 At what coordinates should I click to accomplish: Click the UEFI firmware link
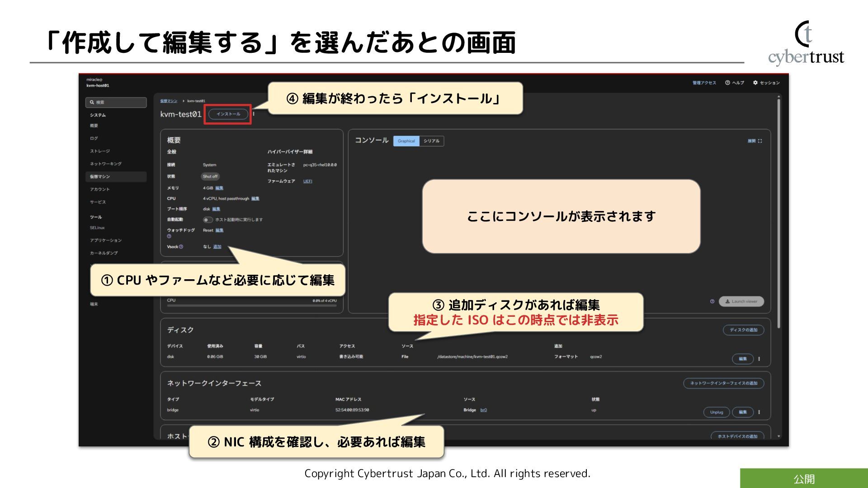307,181
